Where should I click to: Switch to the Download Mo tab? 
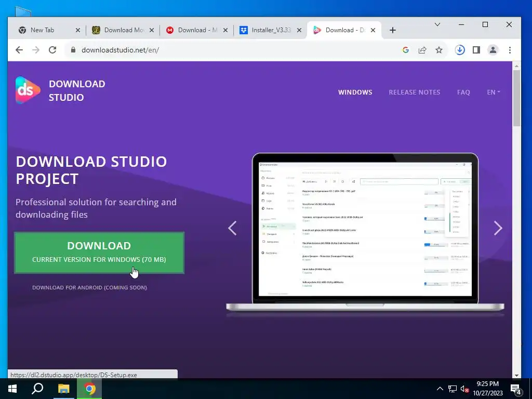[123, 30]
